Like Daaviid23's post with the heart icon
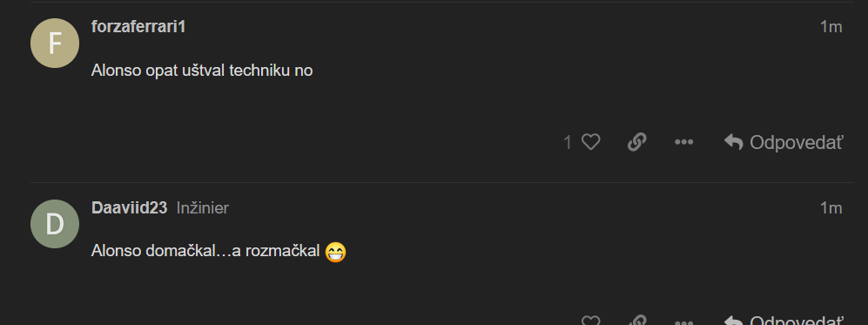The image size is (868, 325). point(590,320)
